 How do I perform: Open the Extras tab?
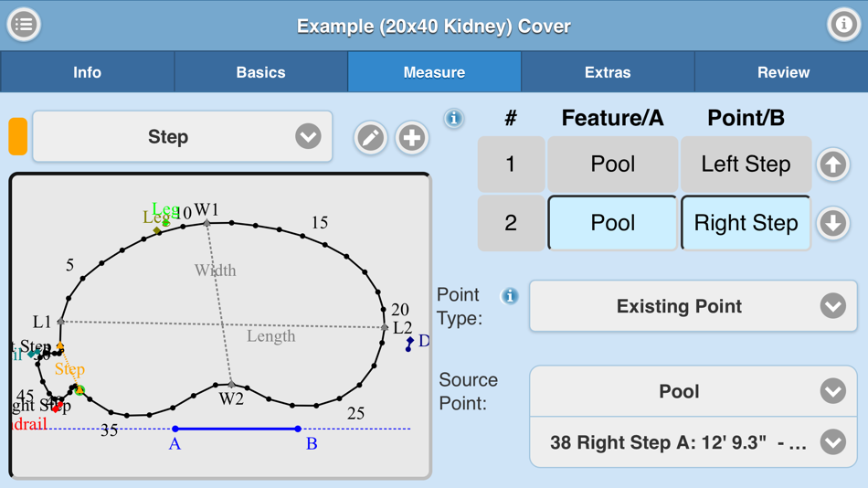[x=608, y=72]
